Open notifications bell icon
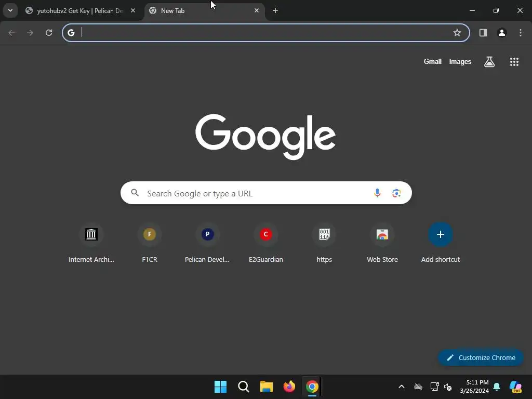Image resolution: width=532 pixels, height=399 pixels. pos(497,387)
